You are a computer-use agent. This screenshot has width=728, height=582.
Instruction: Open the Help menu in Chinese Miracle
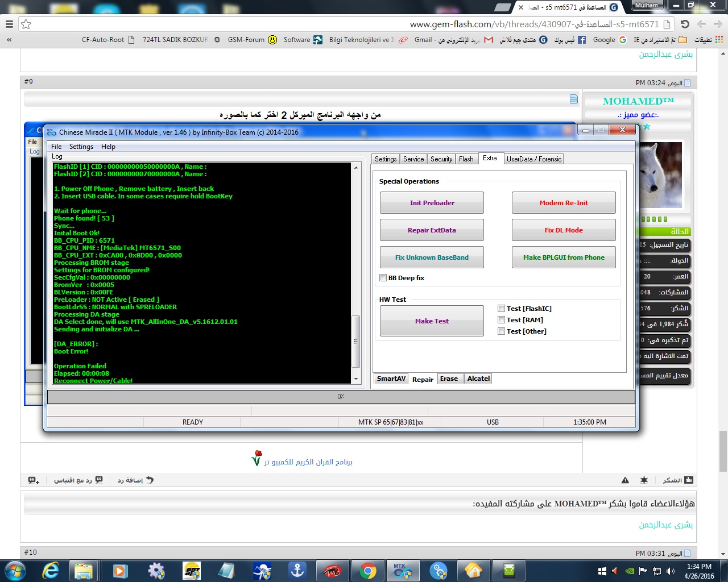[x=108, y=147]
